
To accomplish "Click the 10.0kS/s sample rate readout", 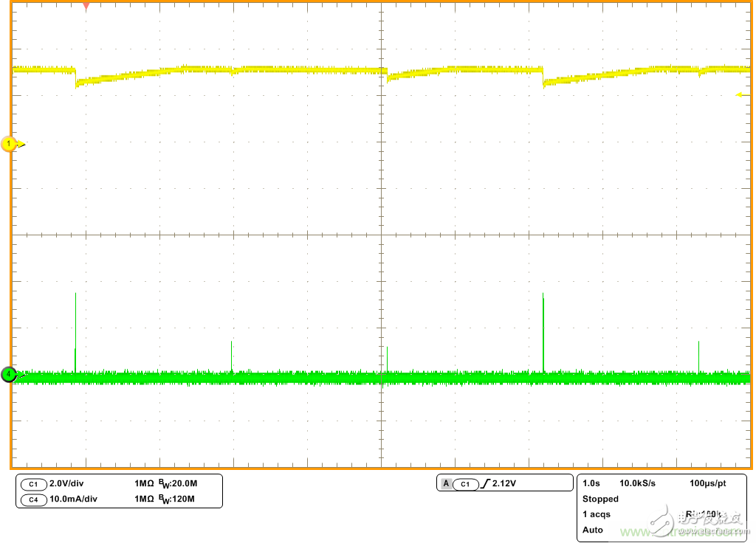I will pos(637,483).
